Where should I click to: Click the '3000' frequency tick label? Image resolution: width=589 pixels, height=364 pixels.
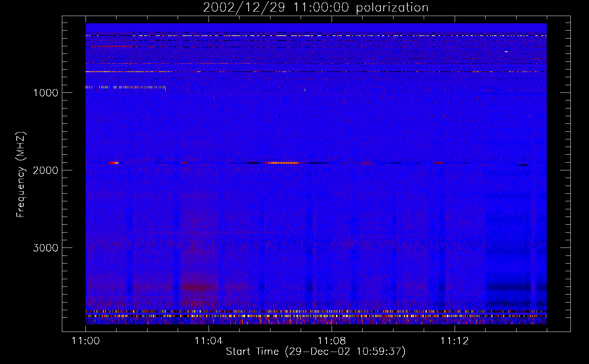[46, 248]
